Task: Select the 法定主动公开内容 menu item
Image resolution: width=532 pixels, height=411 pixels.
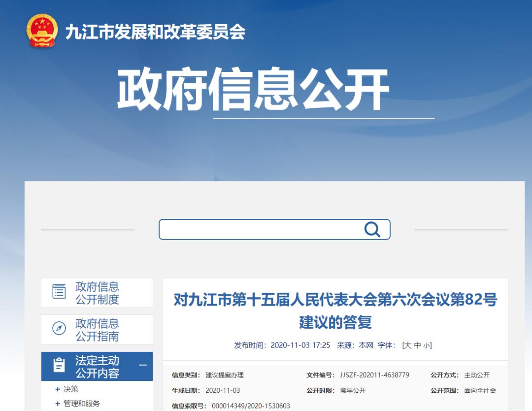Action: pyautogui.click(x=97, y=366)
